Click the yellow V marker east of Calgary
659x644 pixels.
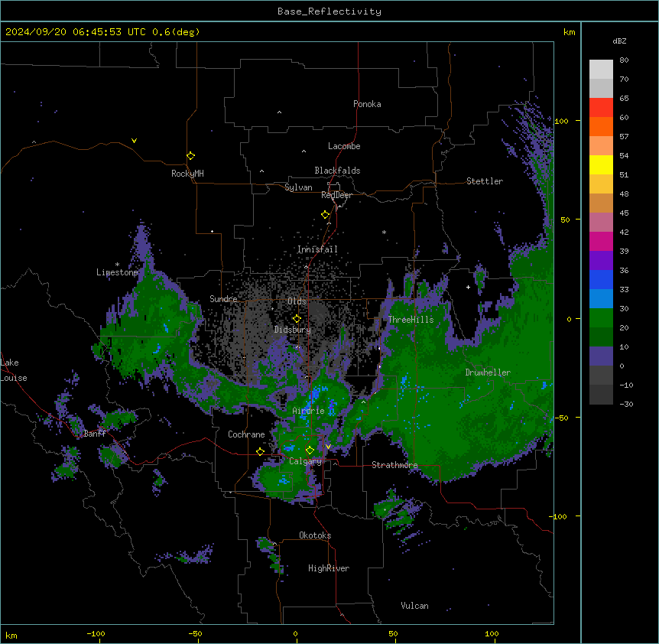(328, 447)
